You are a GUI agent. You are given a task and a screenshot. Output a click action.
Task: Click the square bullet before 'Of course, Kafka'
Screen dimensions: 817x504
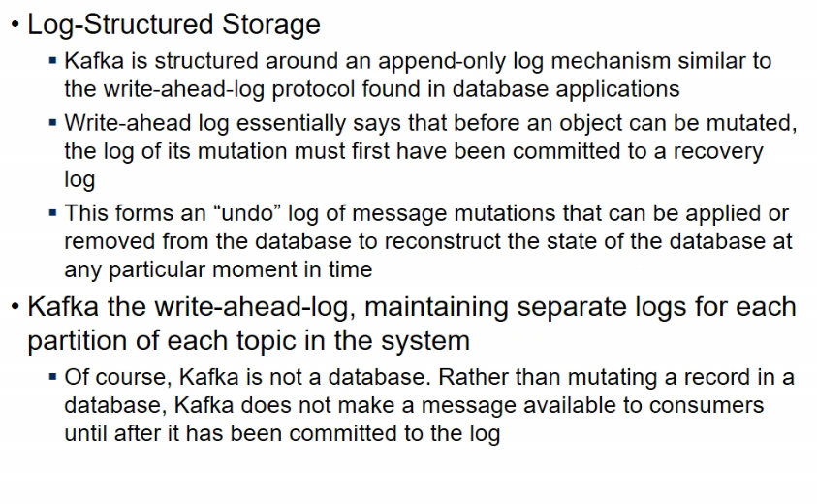(x=52, y=377)
